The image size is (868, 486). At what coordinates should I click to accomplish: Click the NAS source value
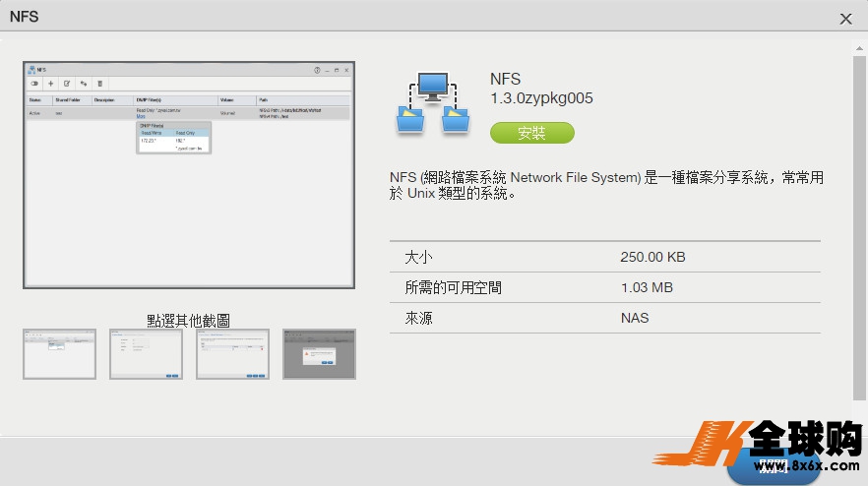click(x=635, y=319)
